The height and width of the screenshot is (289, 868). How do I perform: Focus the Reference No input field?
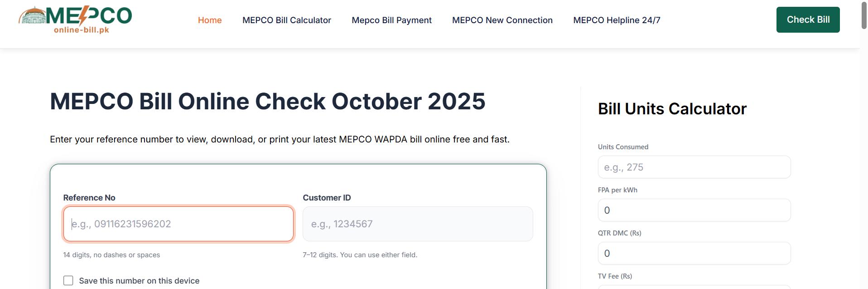coord(178,224)
